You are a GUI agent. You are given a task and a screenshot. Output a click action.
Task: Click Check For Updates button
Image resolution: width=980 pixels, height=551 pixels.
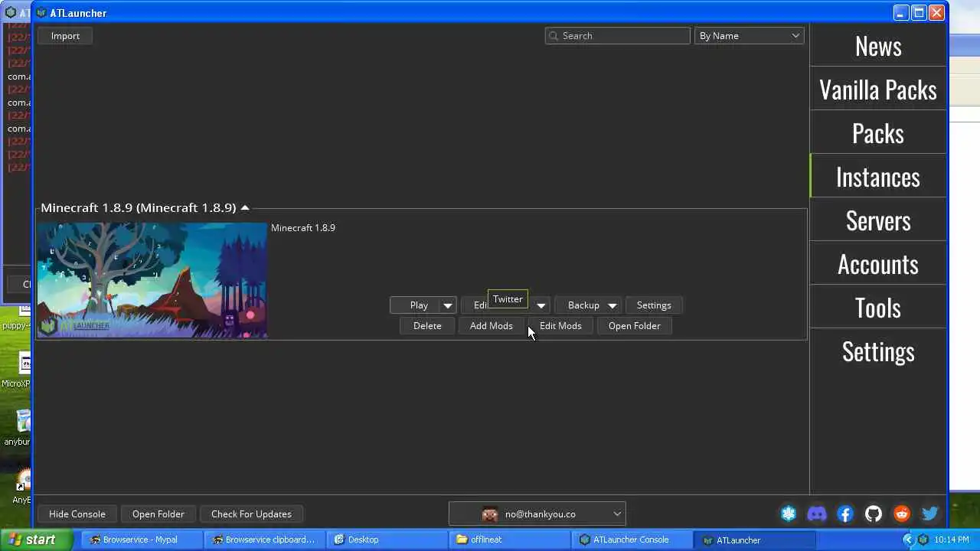coord(251,514)
